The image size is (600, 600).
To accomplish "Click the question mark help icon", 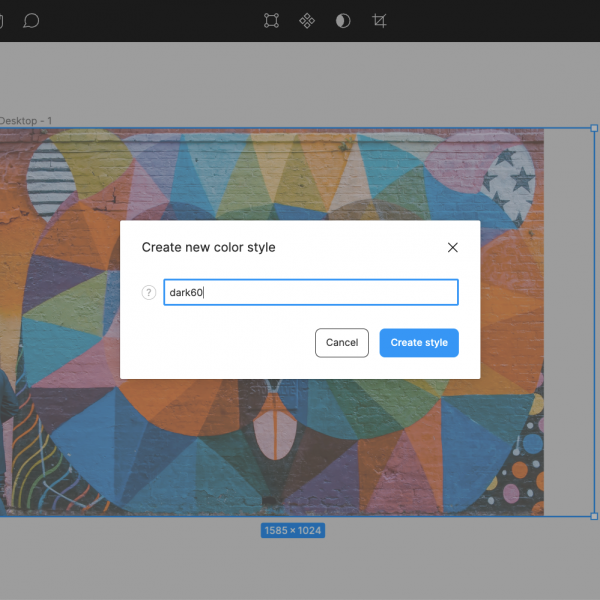I will [x=149, y=293].
